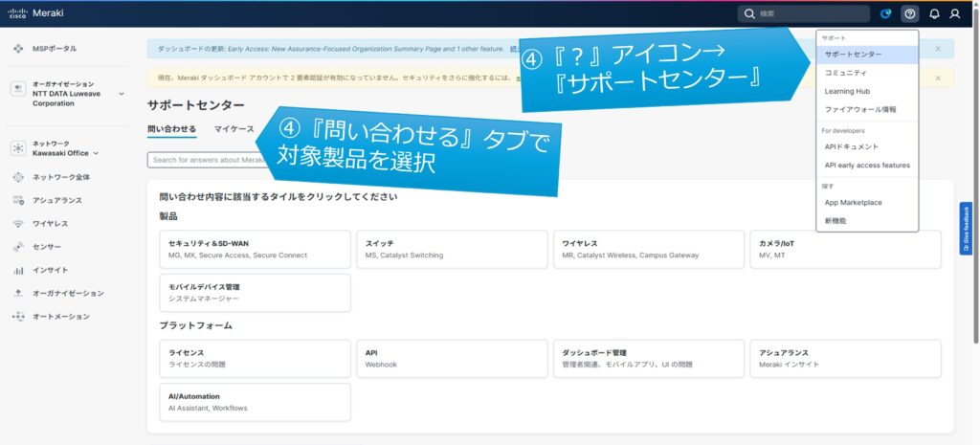Image resolution: width=980 pixels, height=445 pixels.
Task: Select サポートセンター in help menu
Action: point(854,55)
